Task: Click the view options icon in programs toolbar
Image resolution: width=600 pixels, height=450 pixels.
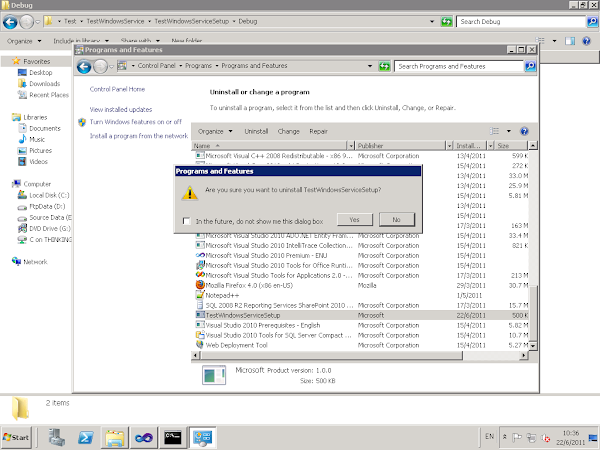Action: pos(494,131)
